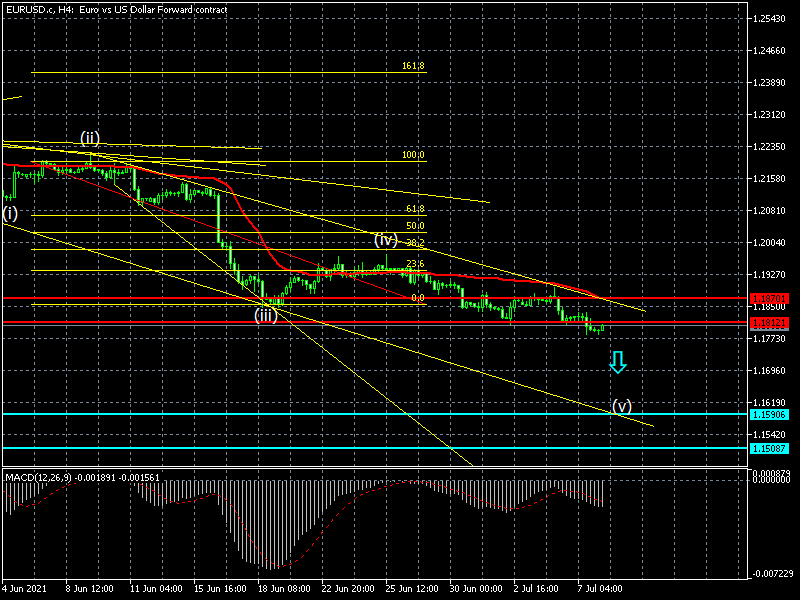This screenshot has width=800, height=600.
Task: Select the wave (iv) label
Action: point(387,240)
